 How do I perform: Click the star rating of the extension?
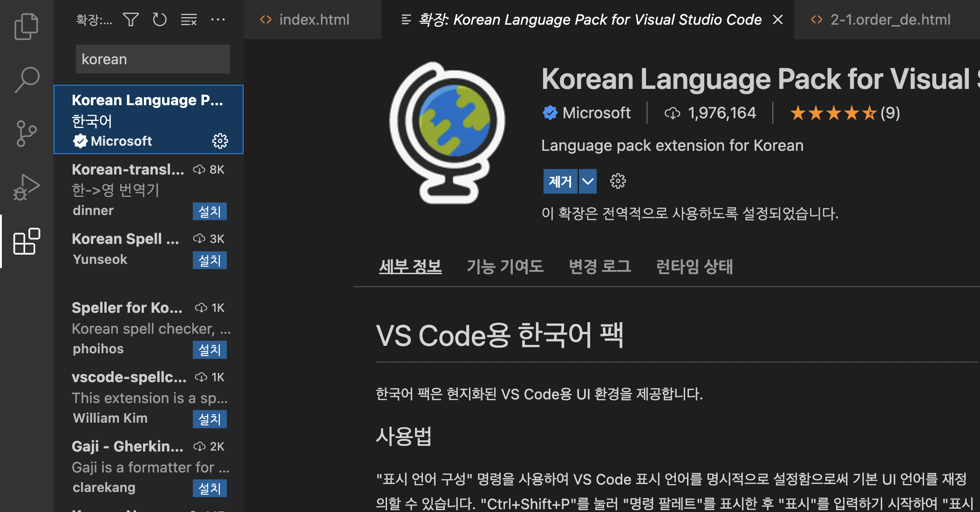point(833,113)
